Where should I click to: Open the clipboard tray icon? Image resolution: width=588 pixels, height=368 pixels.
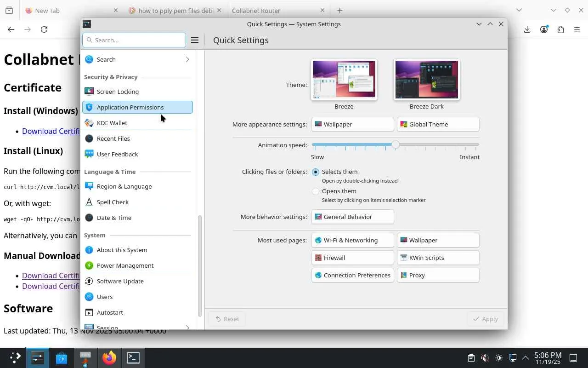coord(471,358)
